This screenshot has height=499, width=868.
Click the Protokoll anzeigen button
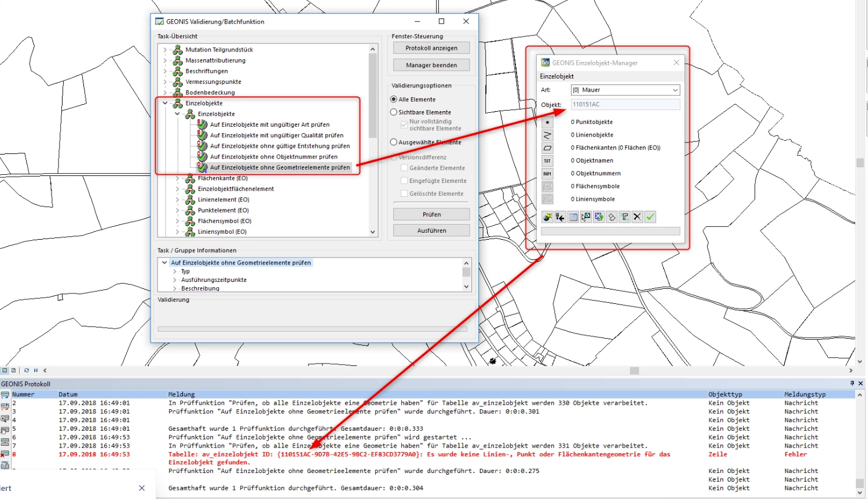click(431, 48)
